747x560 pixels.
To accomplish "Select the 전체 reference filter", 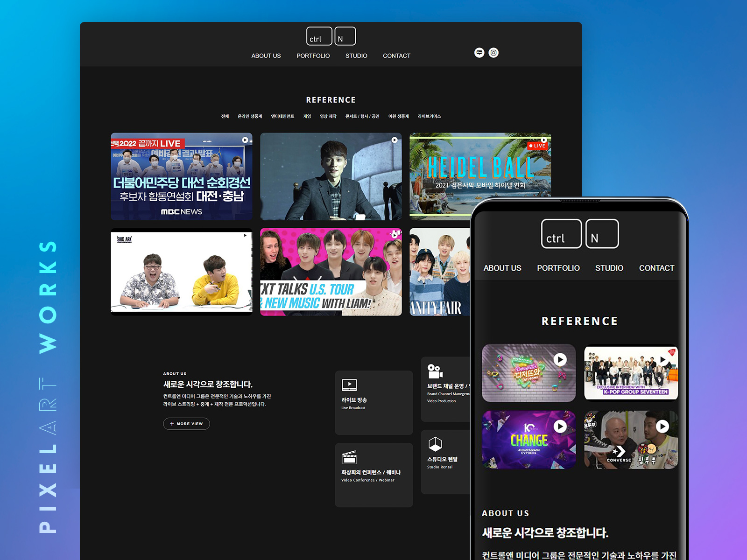I will pyautogui.click(x=225, y=116).
